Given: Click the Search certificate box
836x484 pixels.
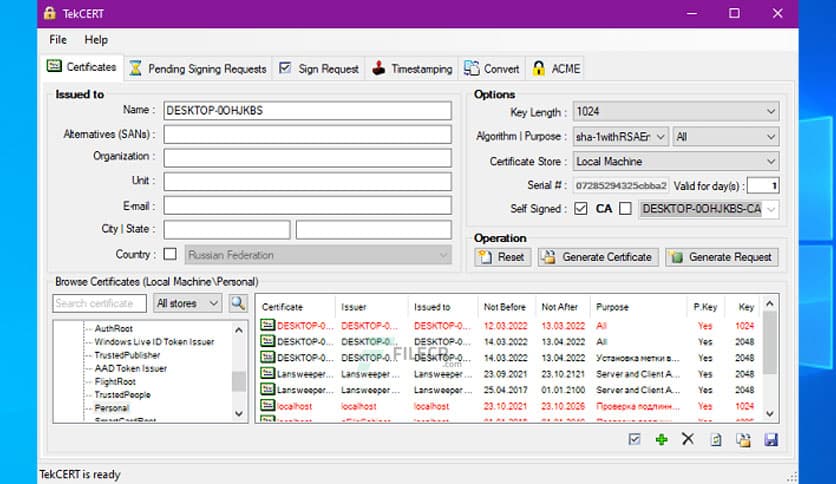Looking at the screenshot, I should 100,303.
